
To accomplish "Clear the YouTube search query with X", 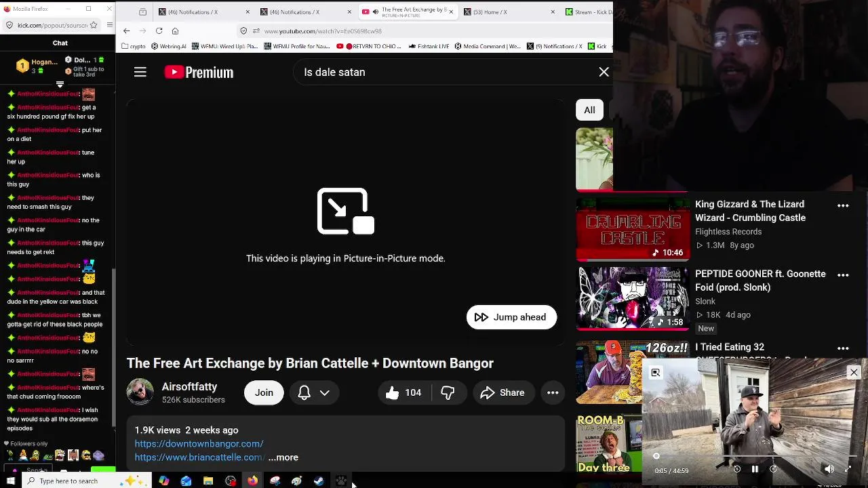I will click(x=604, y=72).
